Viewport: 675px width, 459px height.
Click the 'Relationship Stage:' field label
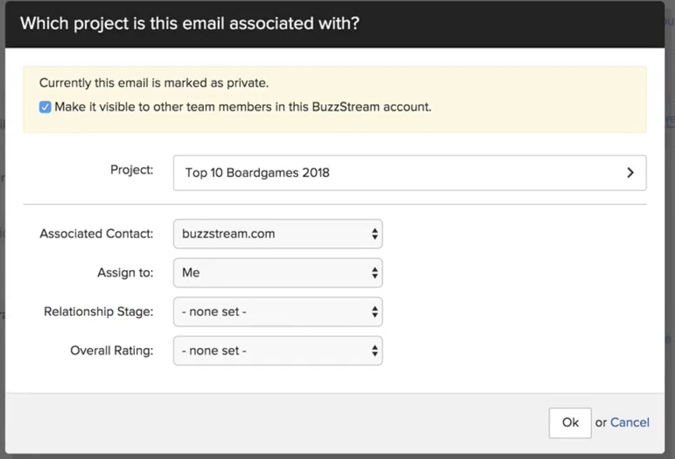(x=99, y=312)
